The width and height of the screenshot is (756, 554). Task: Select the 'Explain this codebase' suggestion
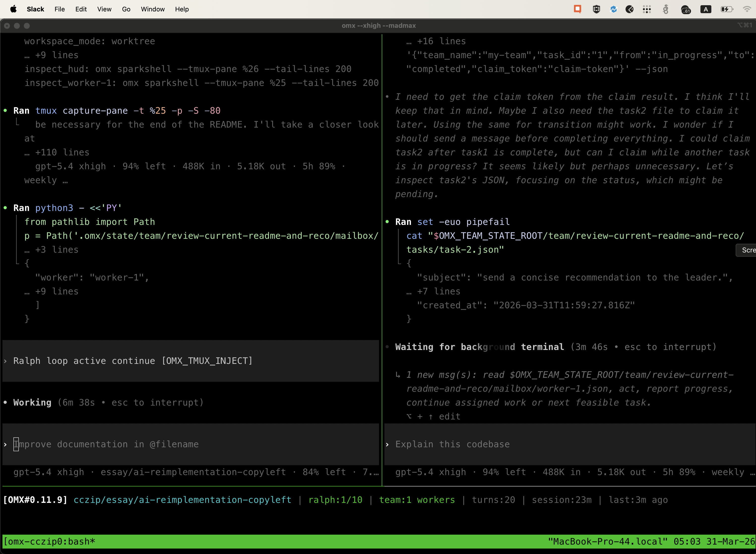point(452,444)
